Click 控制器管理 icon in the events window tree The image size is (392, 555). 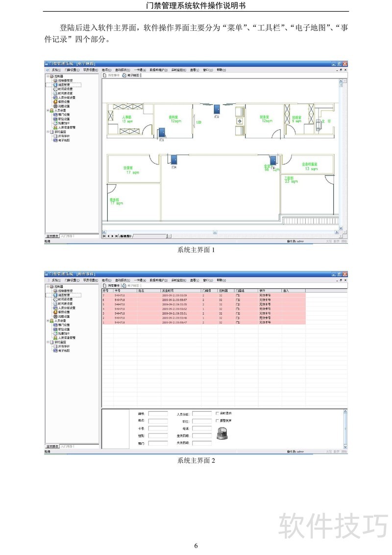55,291
